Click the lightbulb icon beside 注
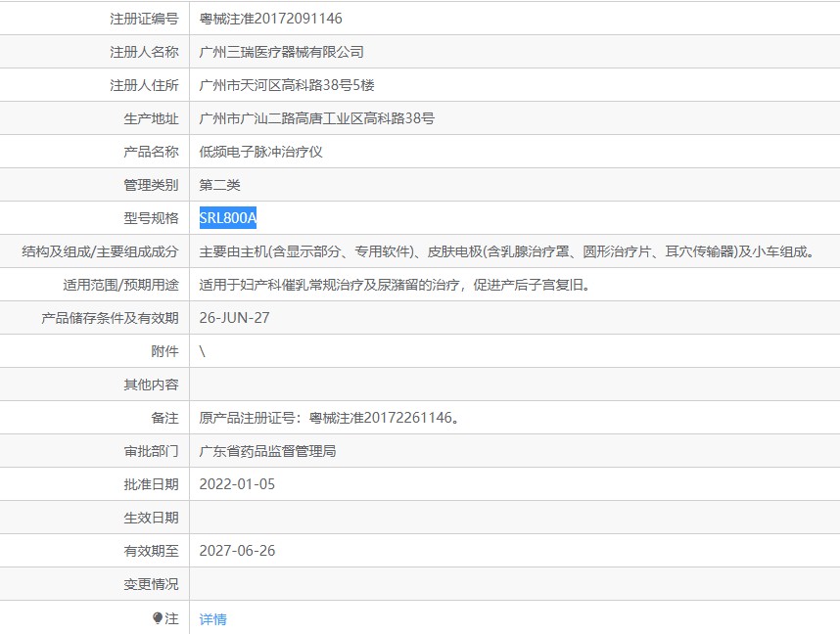Screen dimensions: 840x634 [157, 618]
